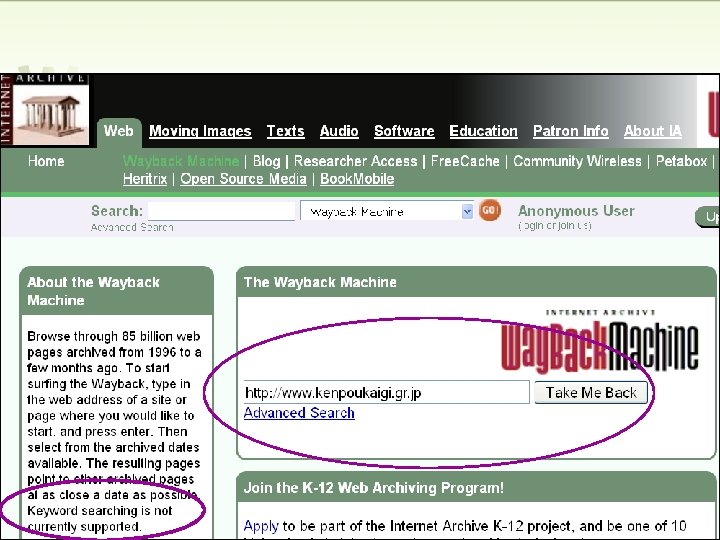This screenshot has height=540, width=720.
Task: Click the Wayback Machine submenu link
Action: click(181, 161)
